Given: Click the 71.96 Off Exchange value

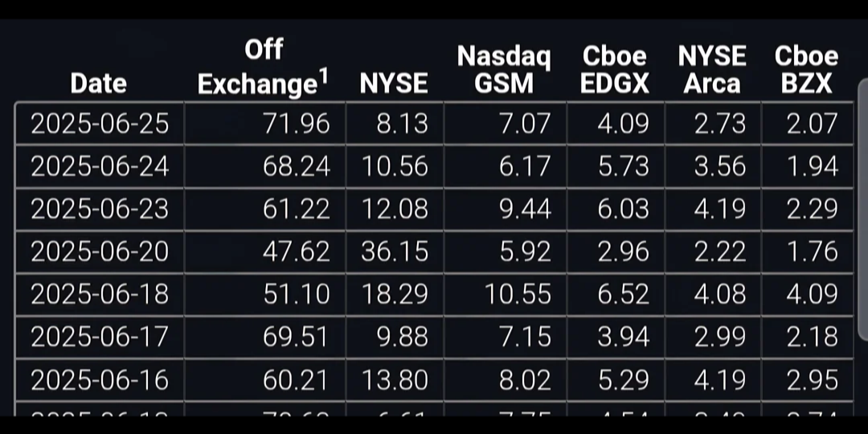Looking at the screenshot, I should [x=296, y=124].
